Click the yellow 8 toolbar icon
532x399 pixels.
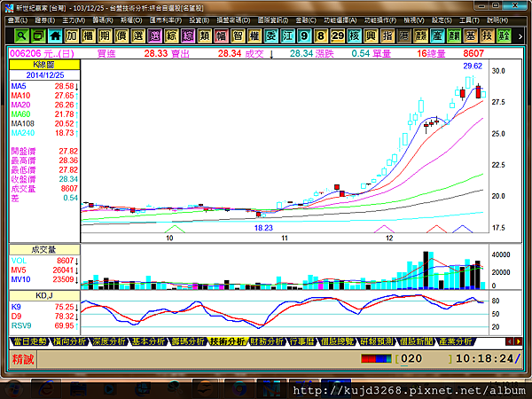pyautogui.click(x=321, y=35)
